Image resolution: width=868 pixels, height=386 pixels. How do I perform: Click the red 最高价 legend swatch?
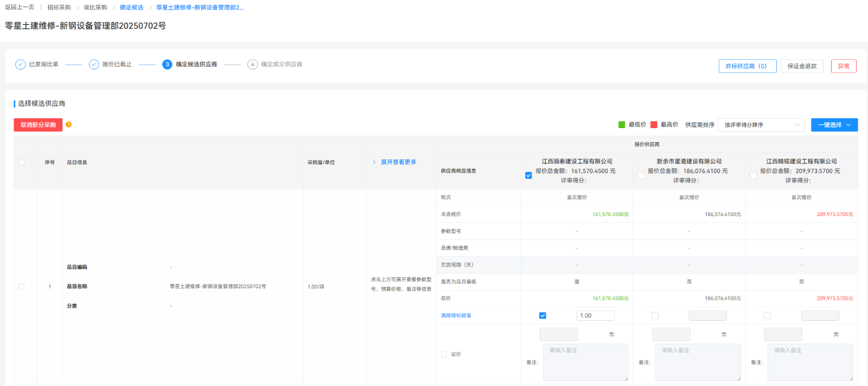tap(654, 124)
